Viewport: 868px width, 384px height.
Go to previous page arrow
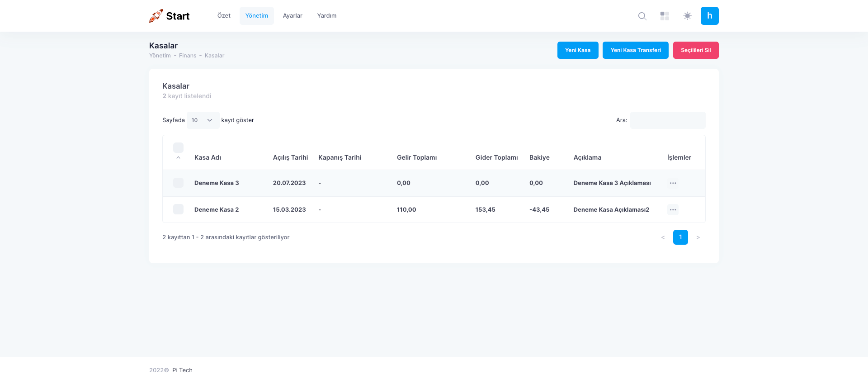coord(663,237)
